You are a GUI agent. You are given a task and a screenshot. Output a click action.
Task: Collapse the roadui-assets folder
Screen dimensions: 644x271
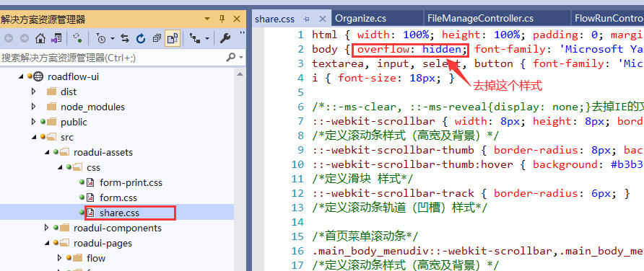coord(47,153)
